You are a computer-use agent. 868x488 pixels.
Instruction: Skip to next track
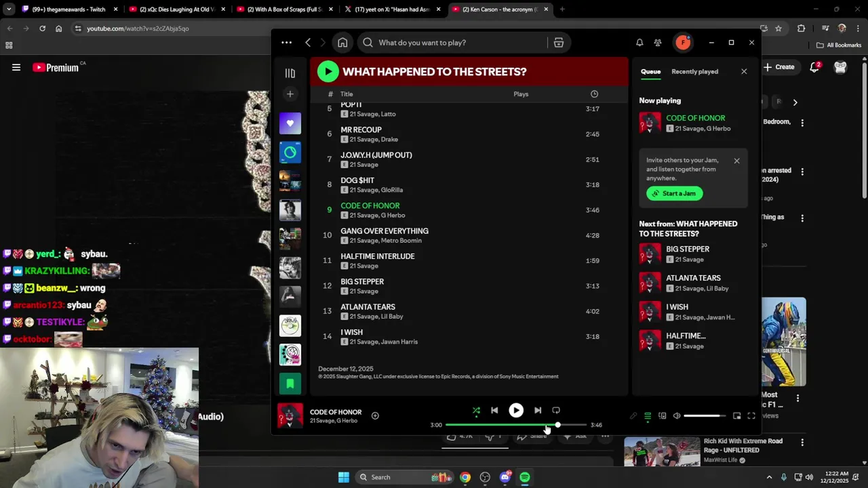pyautogui.click(x=538, y=410)
